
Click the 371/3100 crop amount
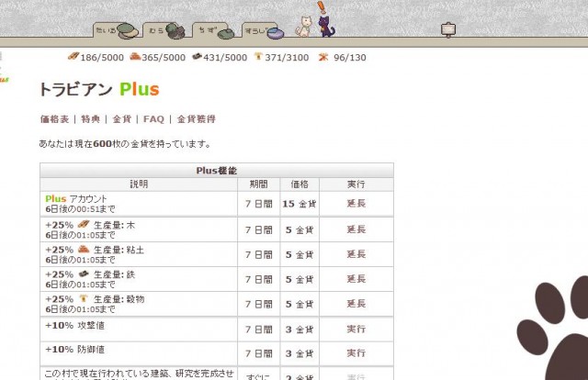click(287, 57)
